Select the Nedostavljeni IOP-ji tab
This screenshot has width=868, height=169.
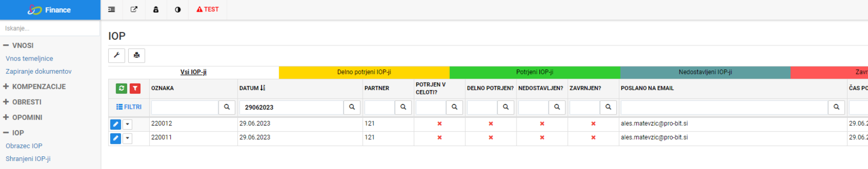tap(705, 72)
